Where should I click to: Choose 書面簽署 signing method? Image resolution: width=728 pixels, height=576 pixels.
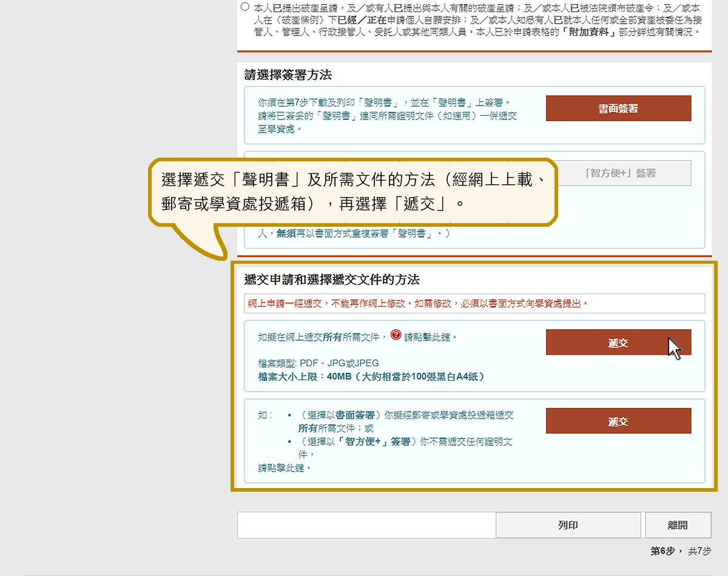click(618, 109)
